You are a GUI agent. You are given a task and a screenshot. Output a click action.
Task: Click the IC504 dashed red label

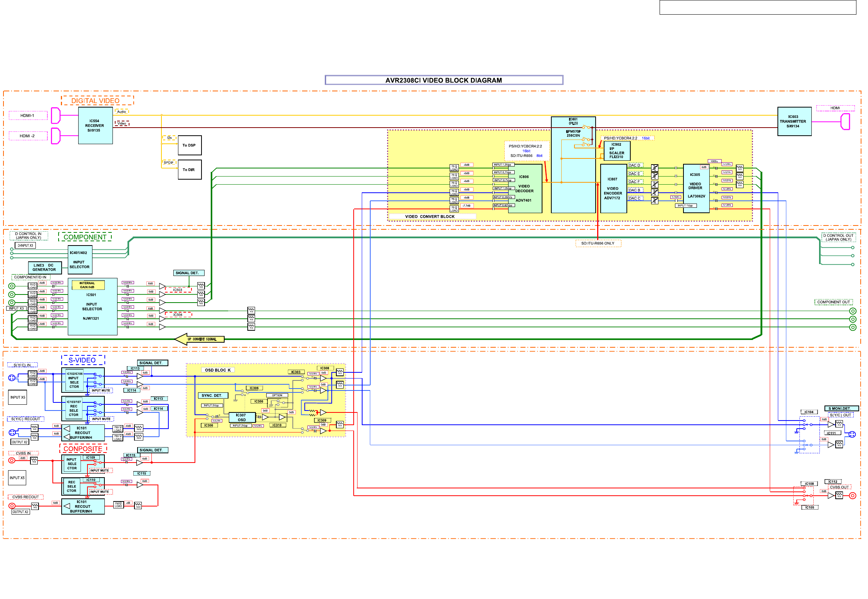(178, 315)
